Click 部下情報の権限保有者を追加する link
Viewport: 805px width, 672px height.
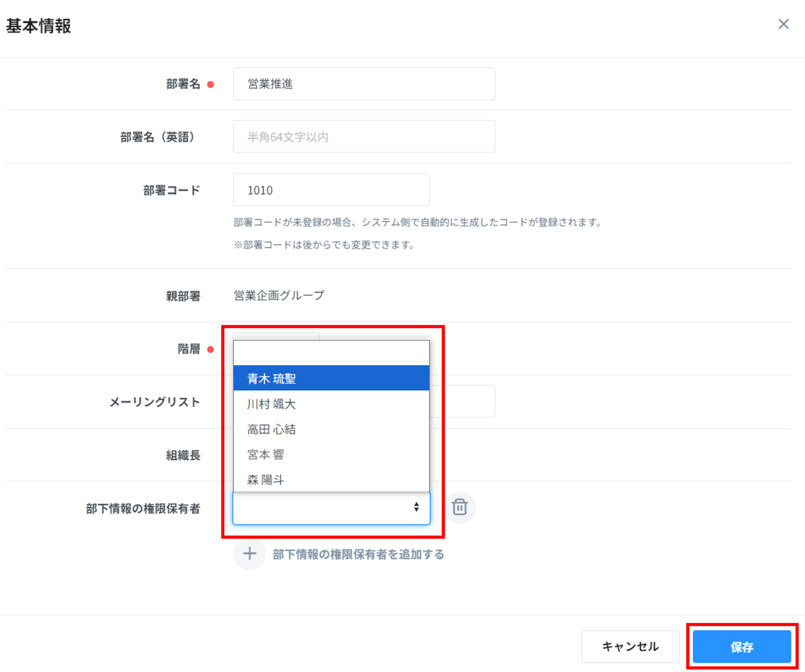358,554
